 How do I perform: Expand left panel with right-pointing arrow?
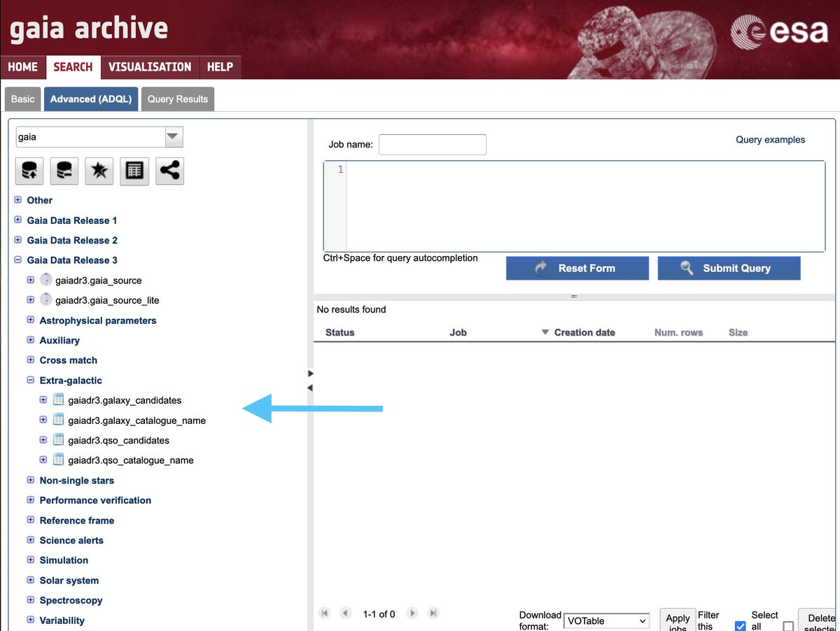310,374
